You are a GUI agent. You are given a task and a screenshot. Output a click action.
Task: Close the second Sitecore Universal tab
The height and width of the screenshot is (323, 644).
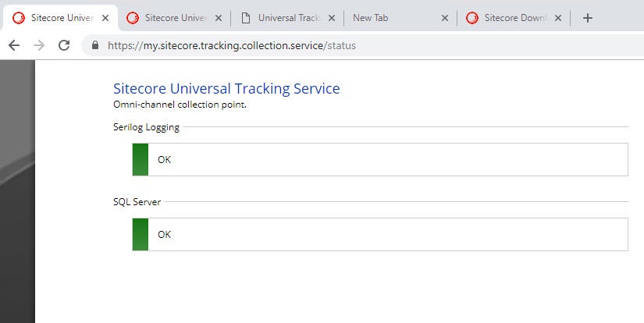(x=218, y=18)
